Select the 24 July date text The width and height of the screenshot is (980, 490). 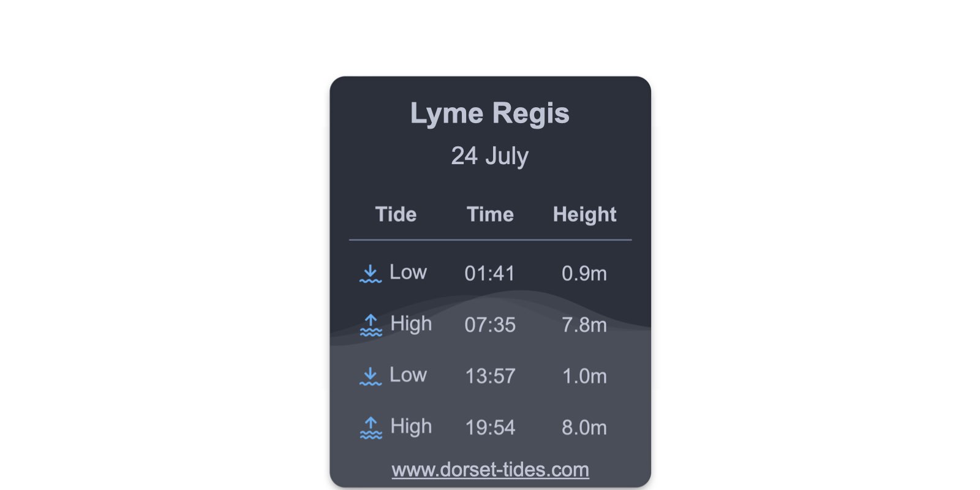pyautogui.click(x=490, y=156)
